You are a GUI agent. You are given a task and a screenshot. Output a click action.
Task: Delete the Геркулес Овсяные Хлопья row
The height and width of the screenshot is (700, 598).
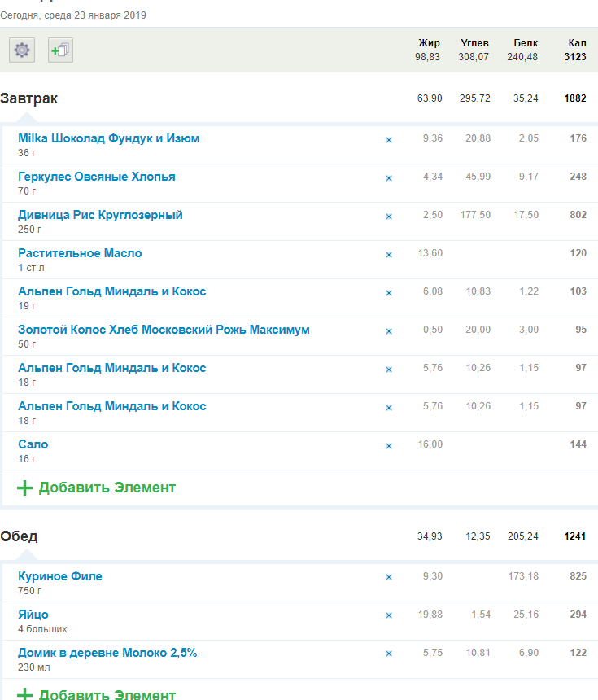click(x=388, y=178)
